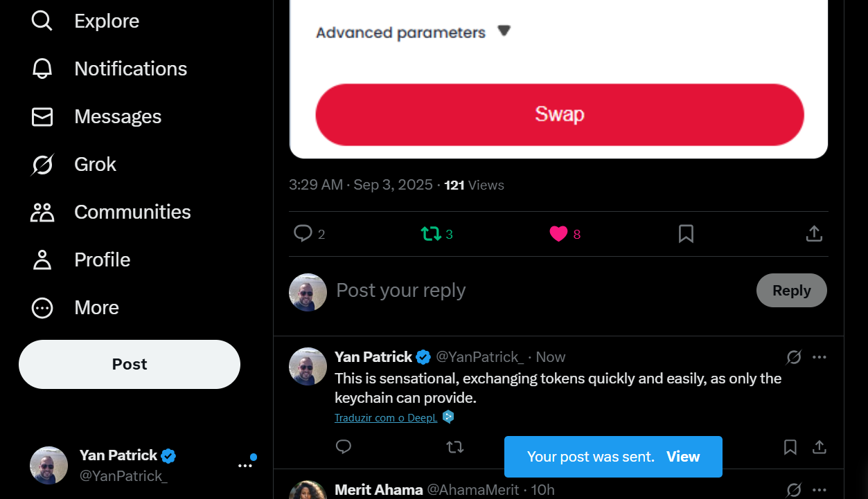The height and width of the screenshot is (499, 868).
Task: Click the Traduzir com o DeepL link
Action: click(386, 417)
